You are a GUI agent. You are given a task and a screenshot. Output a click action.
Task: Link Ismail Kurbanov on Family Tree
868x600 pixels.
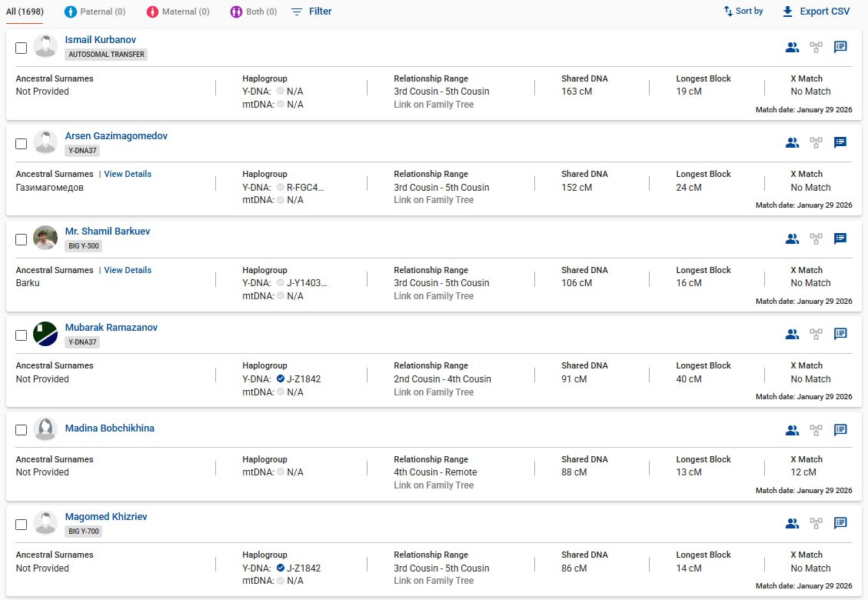(434, 104)
